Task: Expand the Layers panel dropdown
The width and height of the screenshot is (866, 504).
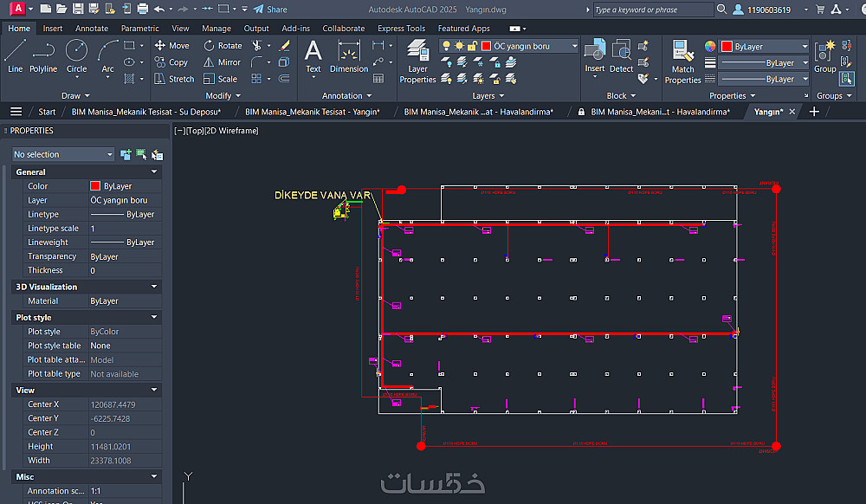Action: coord(488,95)
